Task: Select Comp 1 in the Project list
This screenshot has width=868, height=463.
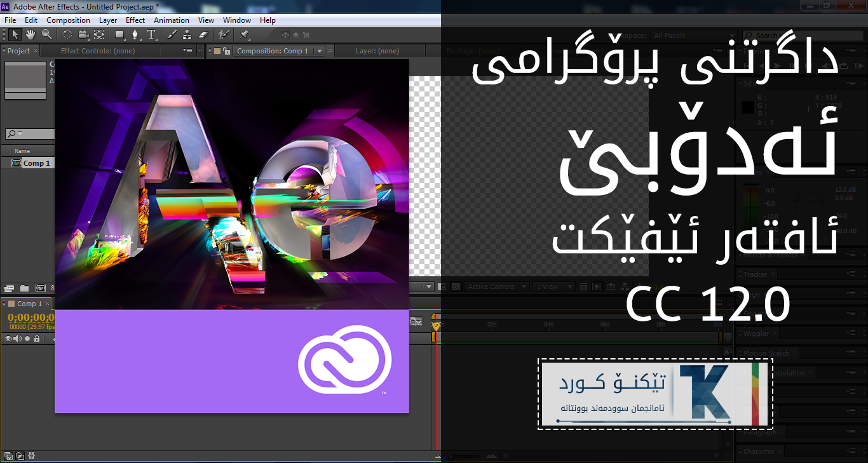Action: 36,163
